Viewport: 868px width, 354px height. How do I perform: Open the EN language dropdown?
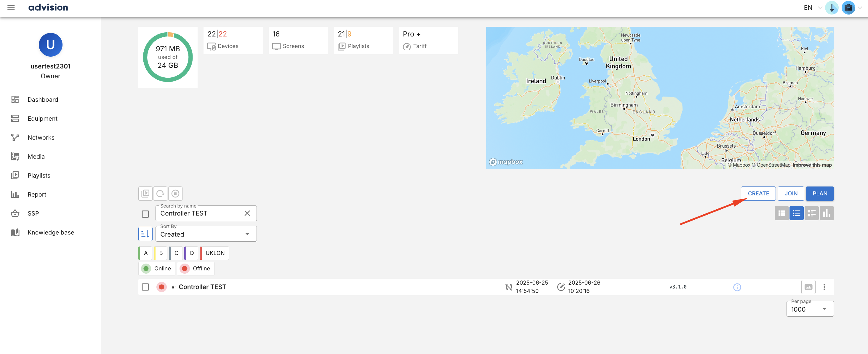pyautogui.click(x=812, y=7)
